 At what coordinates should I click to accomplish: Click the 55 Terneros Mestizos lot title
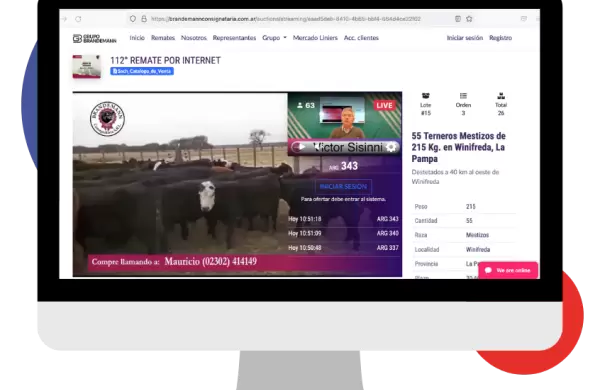click(x=458, y=147)
